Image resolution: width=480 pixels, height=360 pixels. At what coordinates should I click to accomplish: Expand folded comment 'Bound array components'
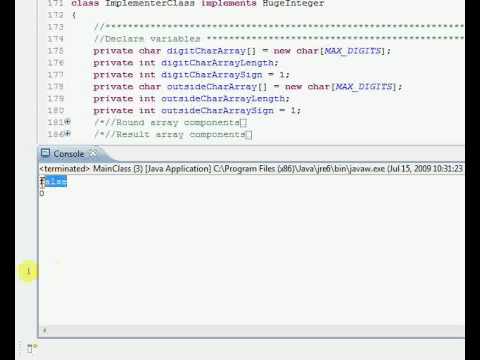coord(68,122)
